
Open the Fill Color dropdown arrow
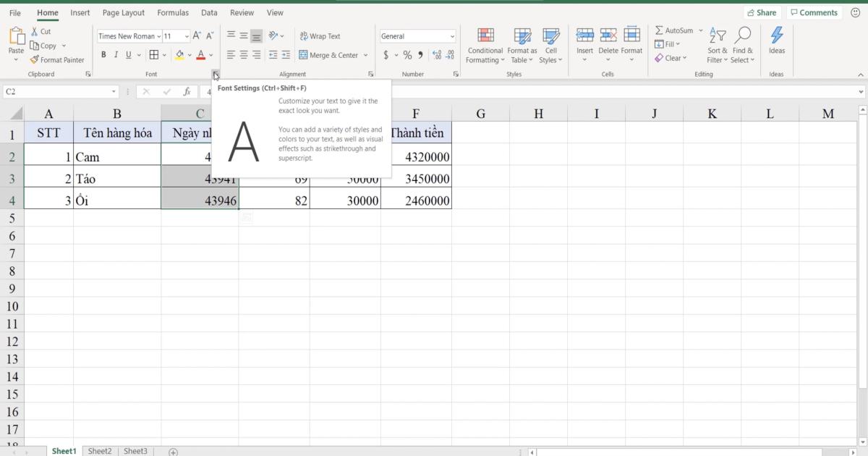pyautogui.click(x=188, y=54)
